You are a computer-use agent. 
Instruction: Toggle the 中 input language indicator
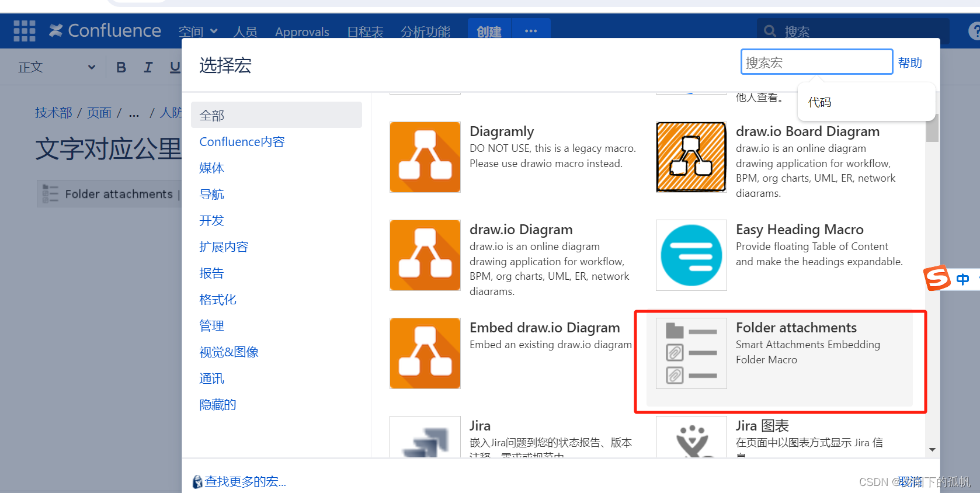(962, 279)
